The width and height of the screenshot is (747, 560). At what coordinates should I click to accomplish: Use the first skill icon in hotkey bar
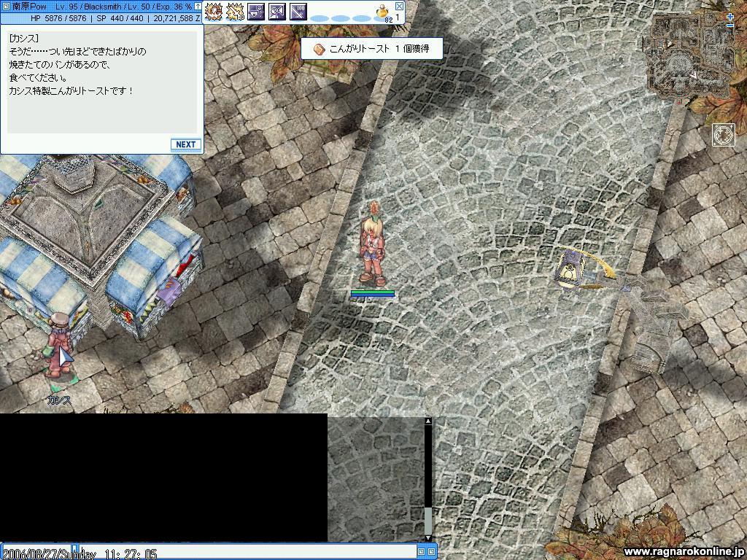pos(214,12)
